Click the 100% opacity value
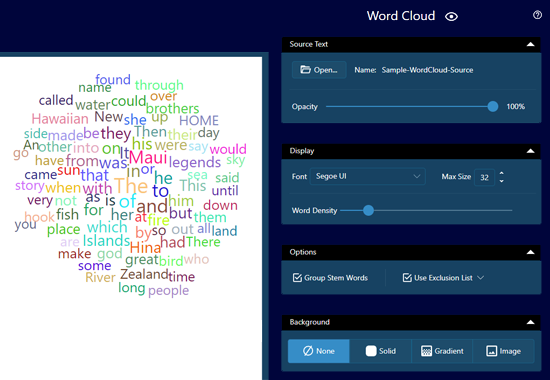This screenshot has height=380, width=550. click(x=515, y=107)
